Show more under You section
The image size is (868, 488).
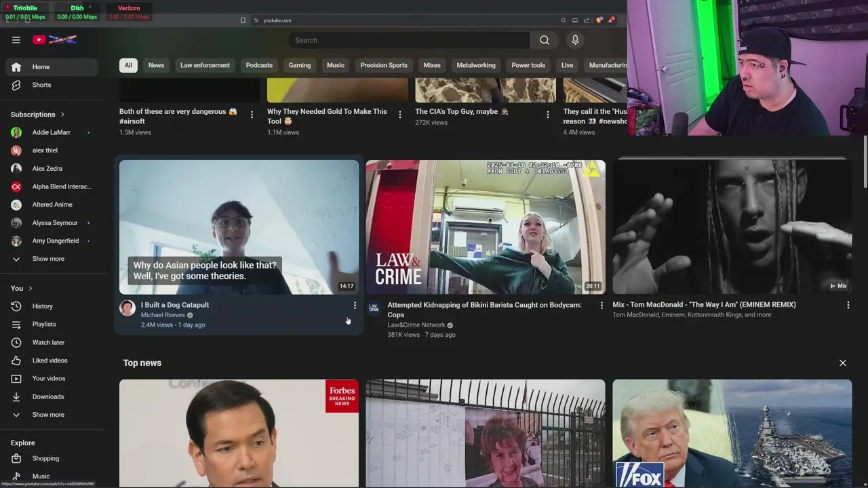(52, 415)
